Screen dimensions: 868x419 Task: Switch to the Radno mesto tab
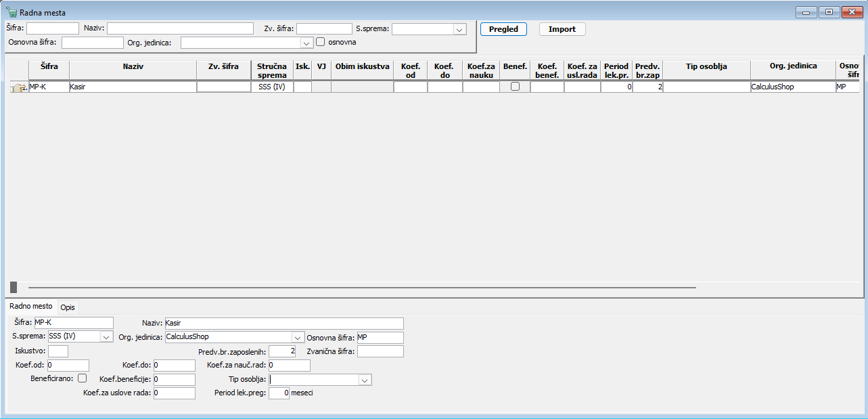point(31,307)
